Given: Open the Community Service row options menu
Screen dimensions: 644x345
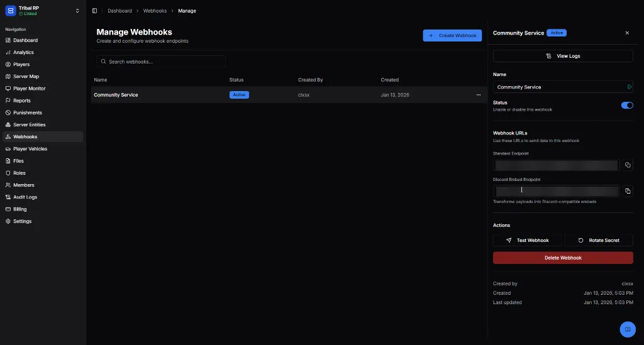Looking at the screenshot, I should point(479,95).
